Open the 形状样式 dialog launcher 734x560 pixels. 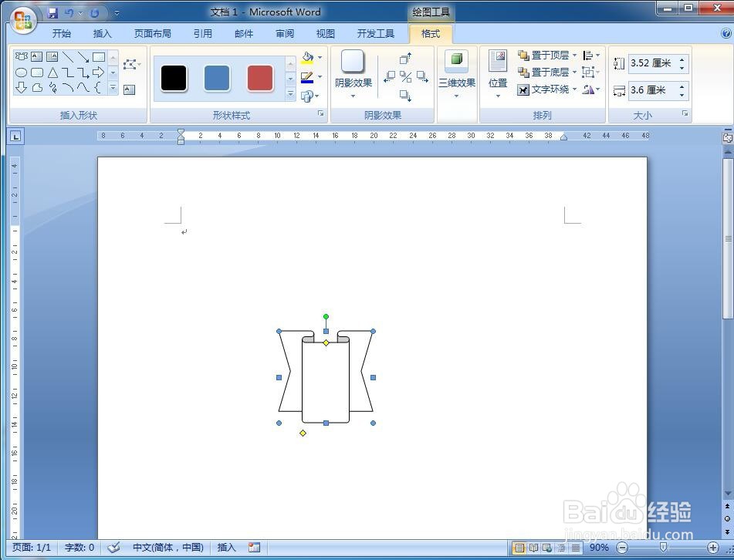(320, 113)
